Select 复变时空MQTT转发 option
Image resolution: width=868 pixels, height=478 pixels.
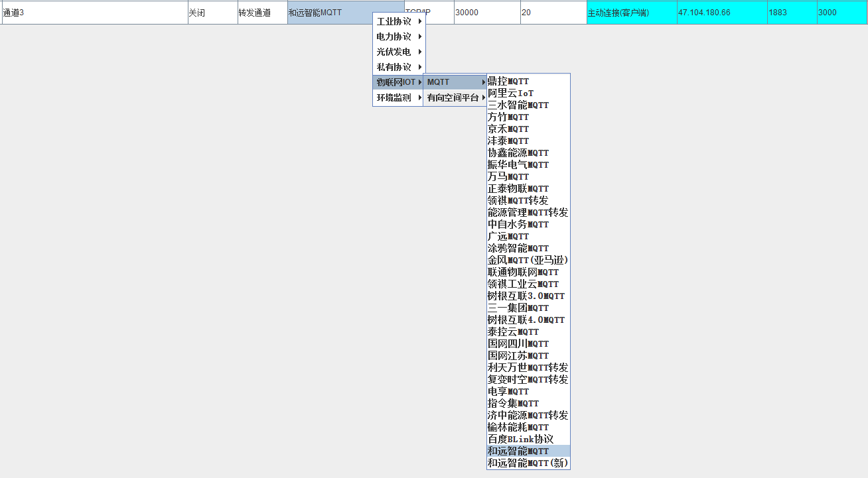(x=528, y=379)
